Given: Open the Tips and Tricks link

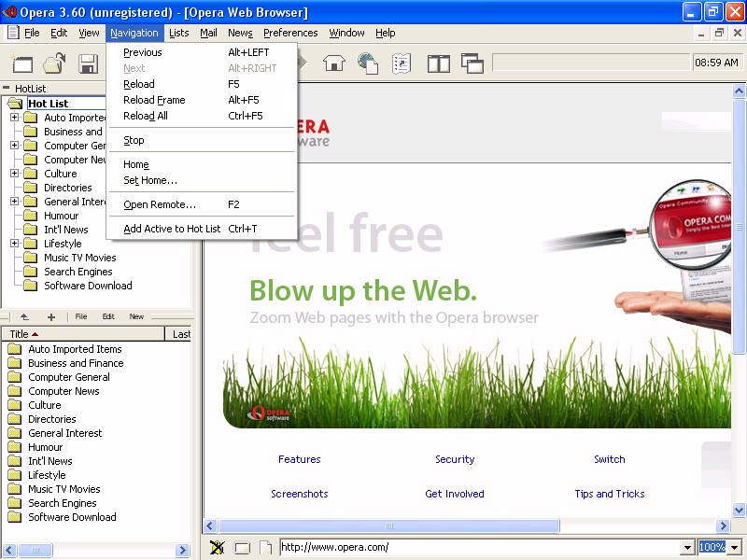Looking at the screenshot, I should click(610, 494).
